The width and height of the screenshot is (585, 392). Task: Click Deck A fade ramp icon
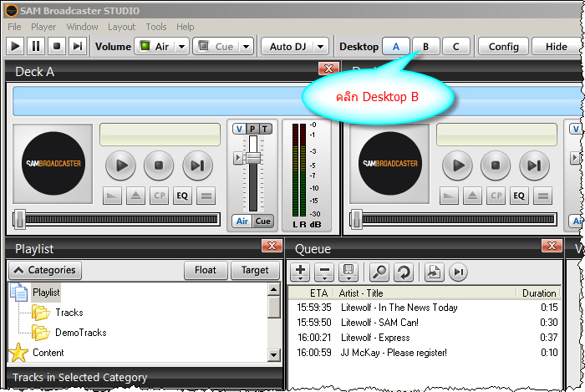coord(112,196)
